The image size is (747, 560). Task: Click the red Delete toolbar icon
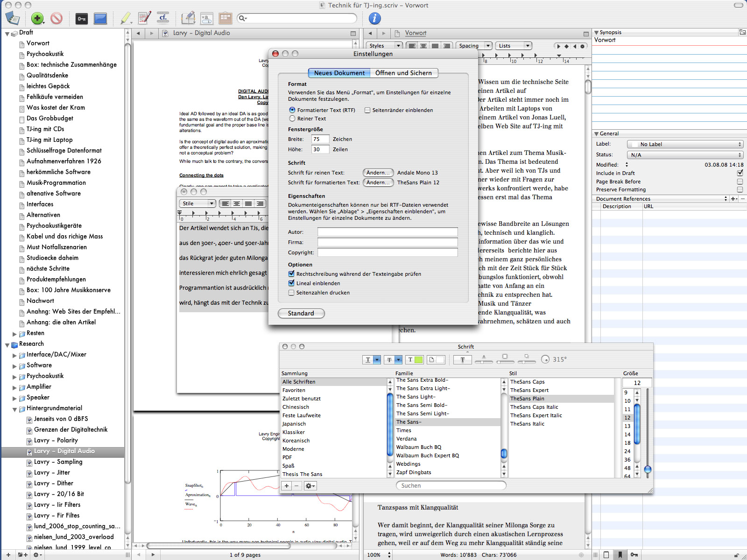tap(56, 18)
